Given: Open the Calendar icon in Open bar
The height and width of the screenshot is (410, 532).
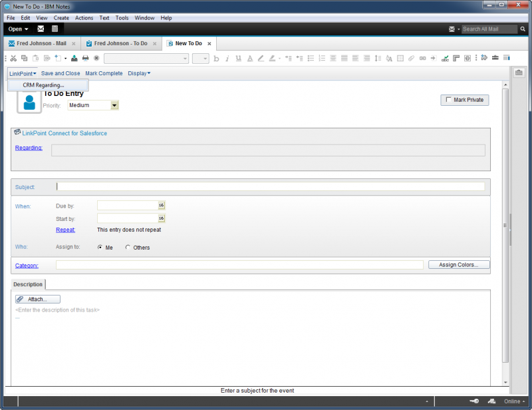Looking at the screenshot, I should click(55, 29).
